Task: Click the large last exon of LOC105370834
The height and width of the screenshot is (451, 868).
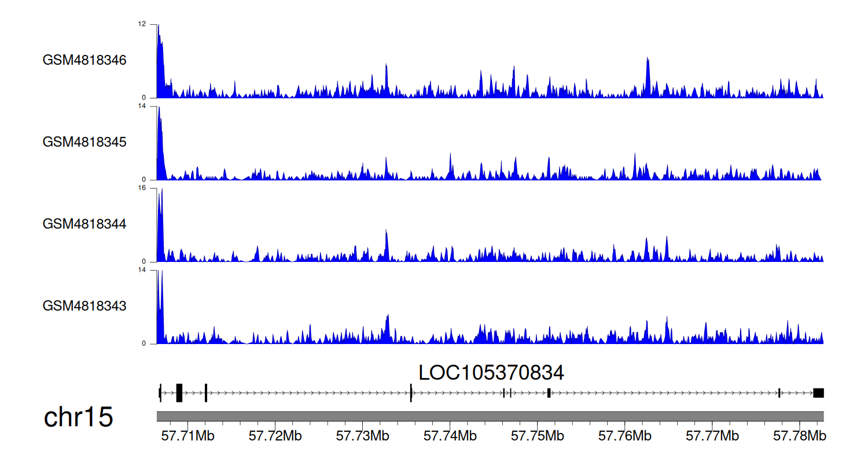Action: [818, 393]
